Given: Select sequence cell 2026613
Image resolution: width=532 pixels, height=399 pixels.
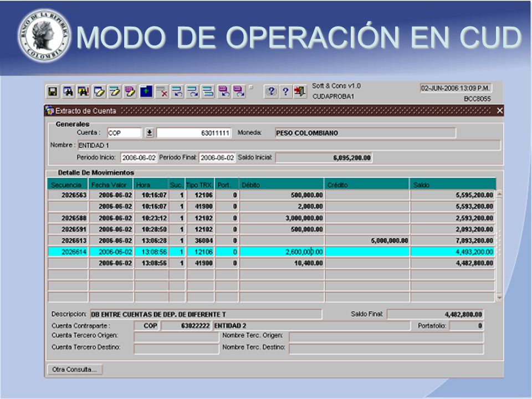Looking at the screenshot, I should coord(68,241).
